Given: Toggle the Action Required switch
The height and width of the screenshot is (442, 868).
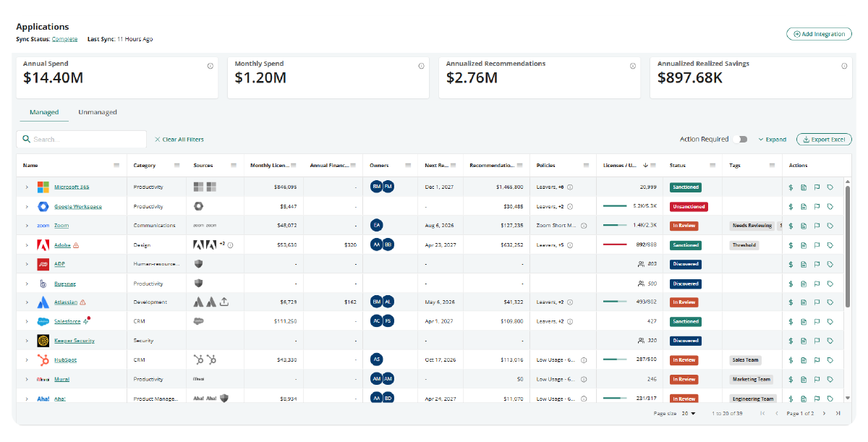Looking at the screenshot, I should click(x=740, y=139).
